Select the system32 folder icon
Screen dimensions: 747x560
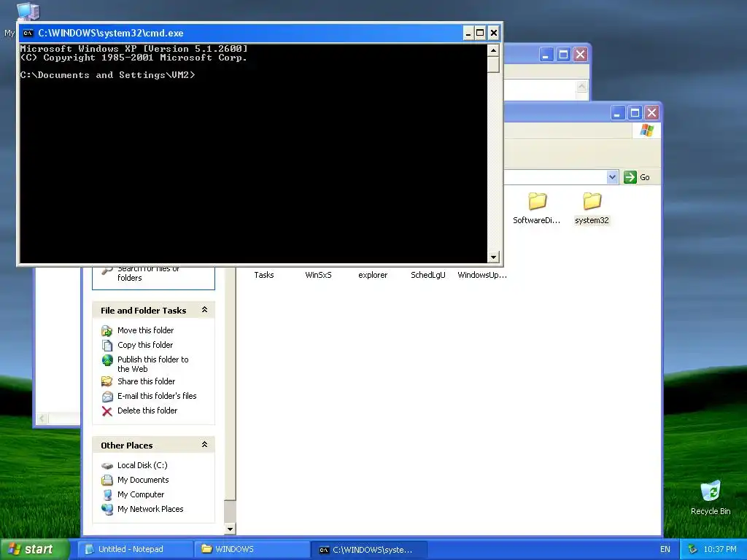592,201
